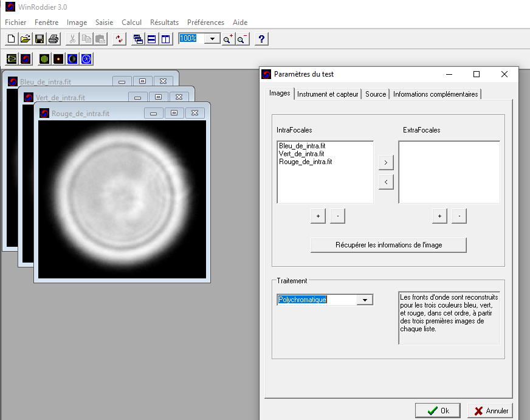The width and height of the screenshot is (530, 420).
Task: Click the scissors cut icon
Action: (72, 39)
